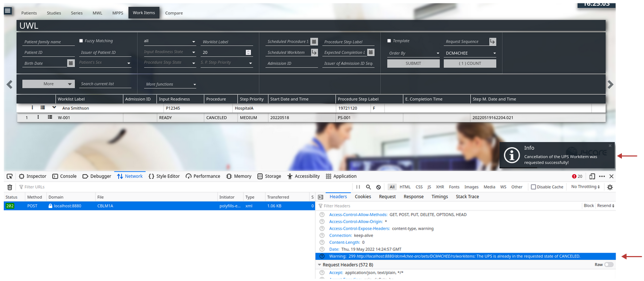Show attributes icon for Ana Smithson's row

point(41,108)
